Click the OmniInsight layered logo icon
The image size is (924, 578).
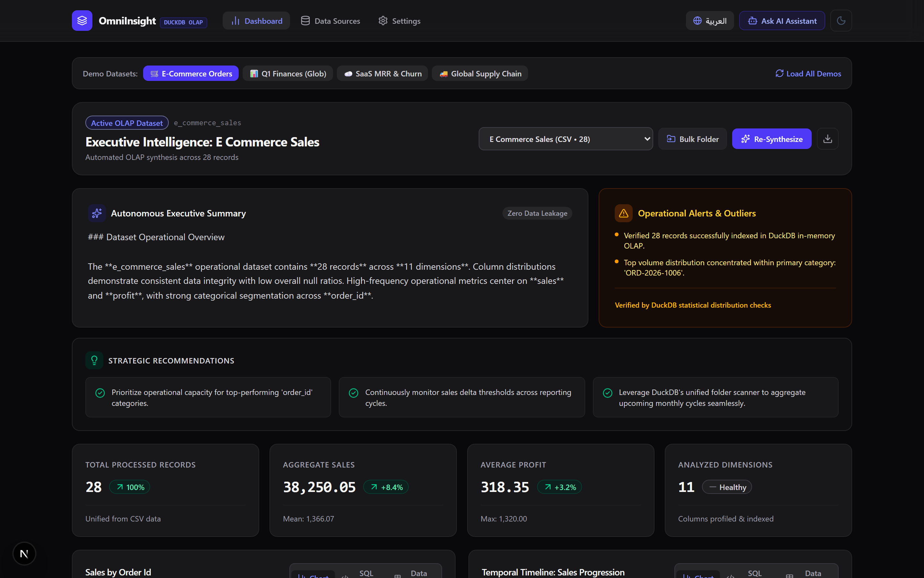tap(82, 21)
